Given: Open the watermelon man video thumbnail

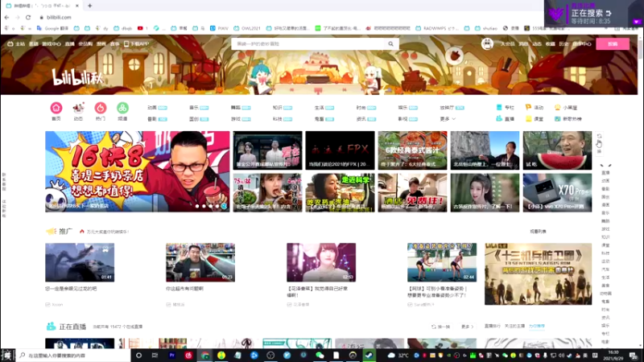Looking at the screenshot, I should (557, 150).
